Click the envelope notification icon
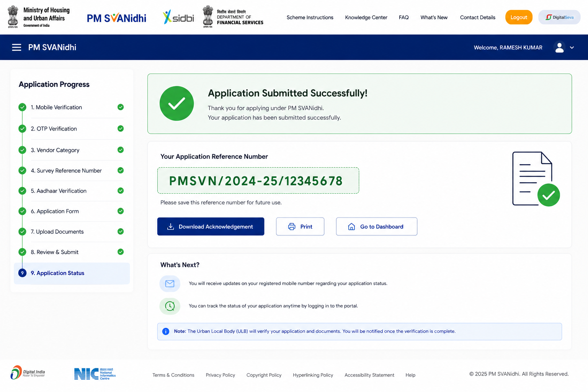The height and width of the screenshot is (392, 588). click(x=170, y=284)
